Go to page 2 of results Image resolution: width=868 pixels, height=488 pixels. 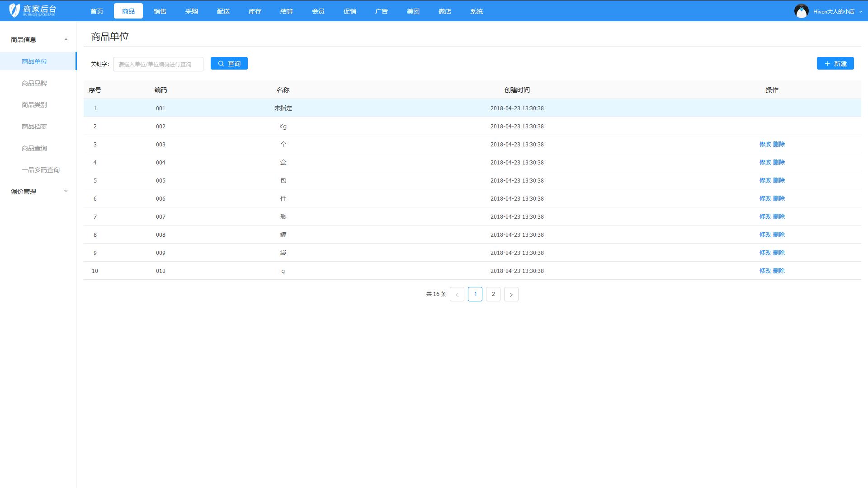pyautogui.click(x=493, y=294)
